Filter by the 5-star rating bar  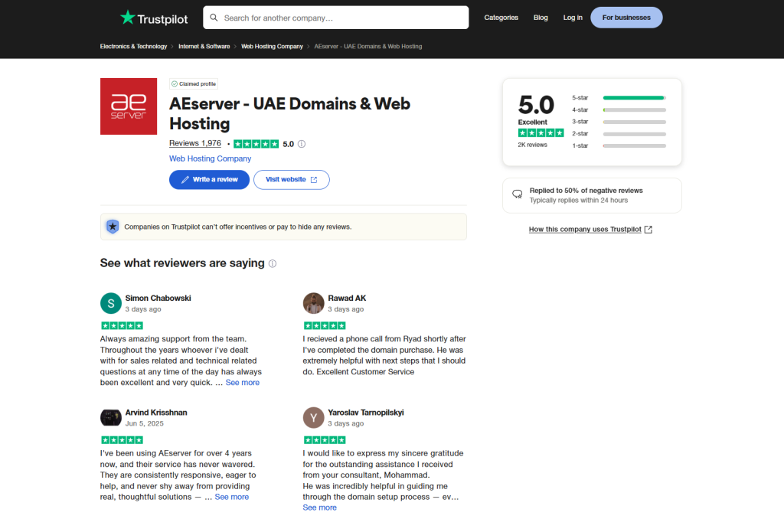click(619, 98)
